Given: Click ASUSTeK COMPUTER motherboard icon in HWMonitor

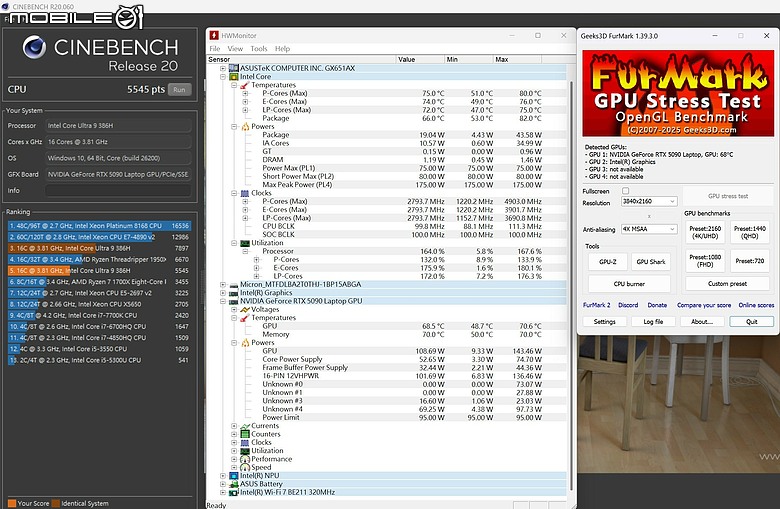Looking at the screenshot, I should pyautogui.click(x=233, y=68).
